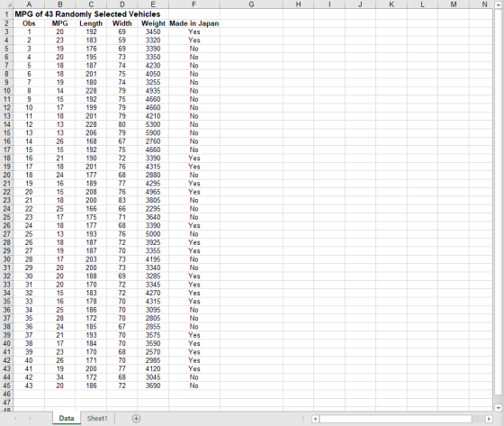The height and width of the screenshot is (426, 504).
Task: Select the Made in Japan header cell
Action: click(194, 23)
